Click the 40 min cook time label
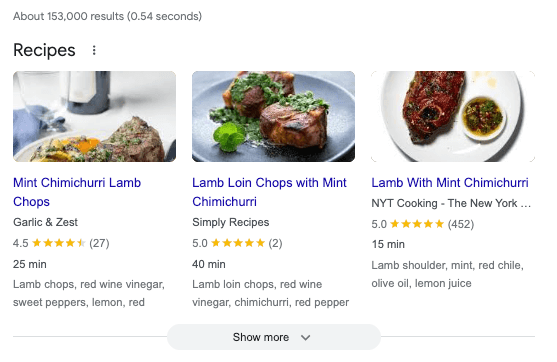 [209, 264]
